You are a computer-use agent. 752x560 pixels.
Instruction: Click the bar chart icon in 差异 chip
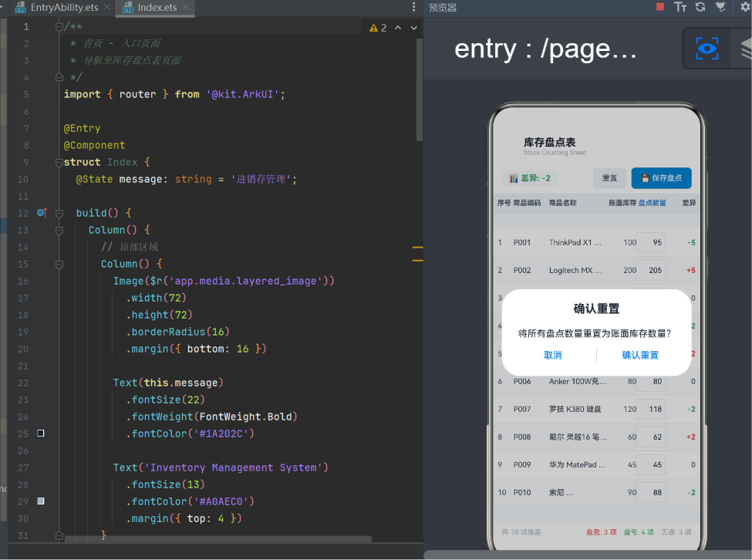(514, 178)
